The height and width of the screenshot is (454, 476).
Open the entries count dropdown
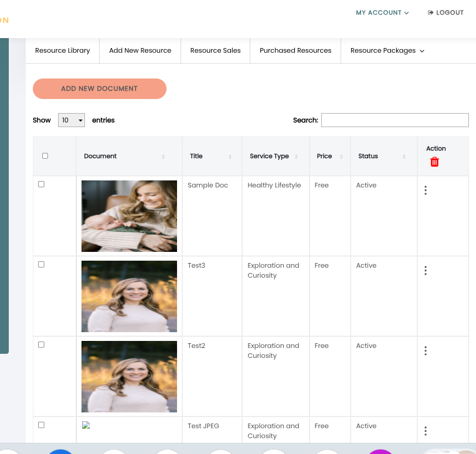(x=72, y=120)
